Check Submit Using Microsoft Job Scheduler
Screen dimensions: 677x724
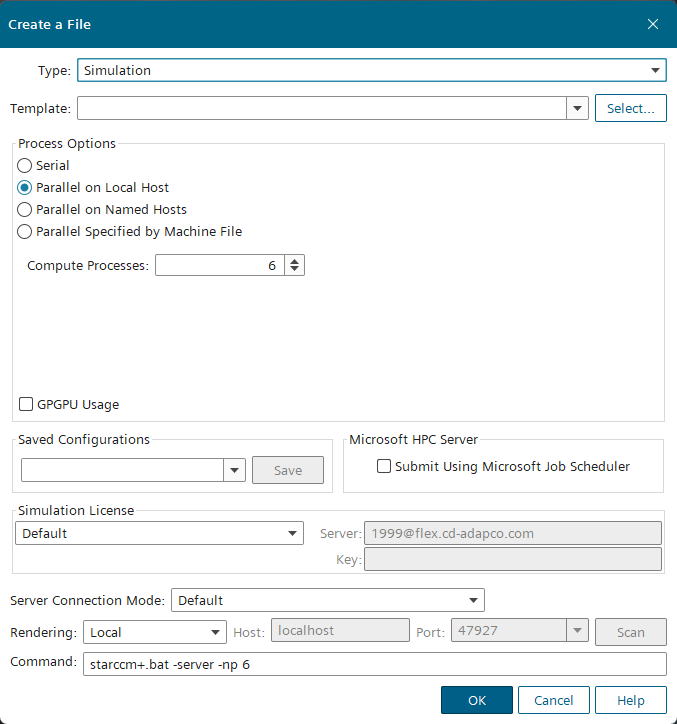click(384, 466)
